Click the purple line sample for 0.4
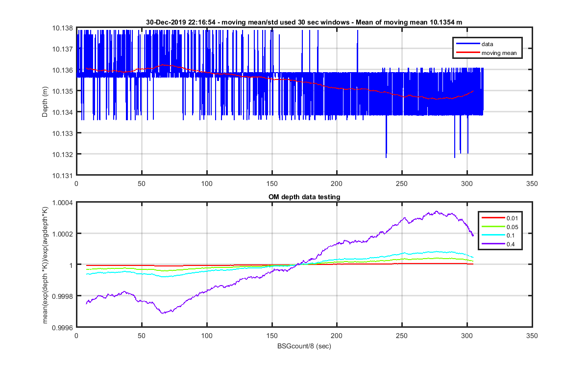This screenshot has width=588, height=368. [x=493, y=244]
